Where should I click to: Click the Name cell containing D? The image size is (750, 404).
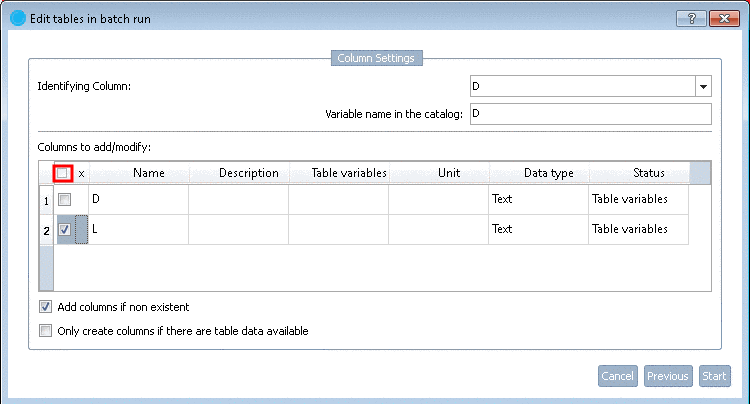tap(139, 199)
